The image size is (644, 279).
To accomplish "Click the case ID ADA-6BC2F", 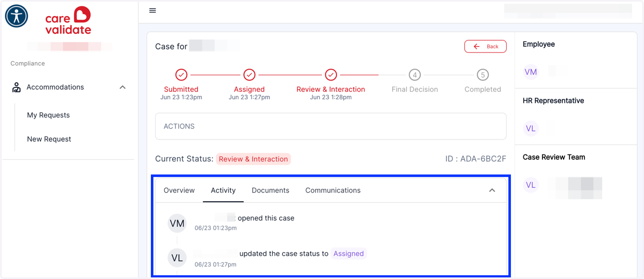I will coord(475,159).
